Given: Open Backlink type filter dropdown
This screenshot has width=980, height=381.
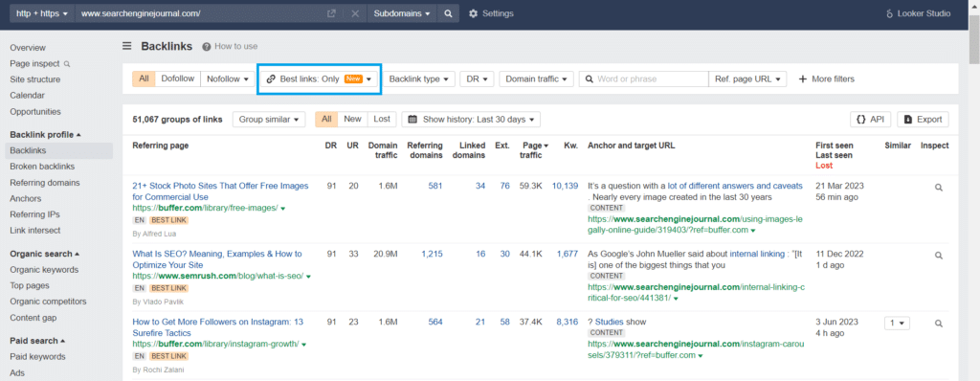Looking at the screenshot, I should point(419,78).
